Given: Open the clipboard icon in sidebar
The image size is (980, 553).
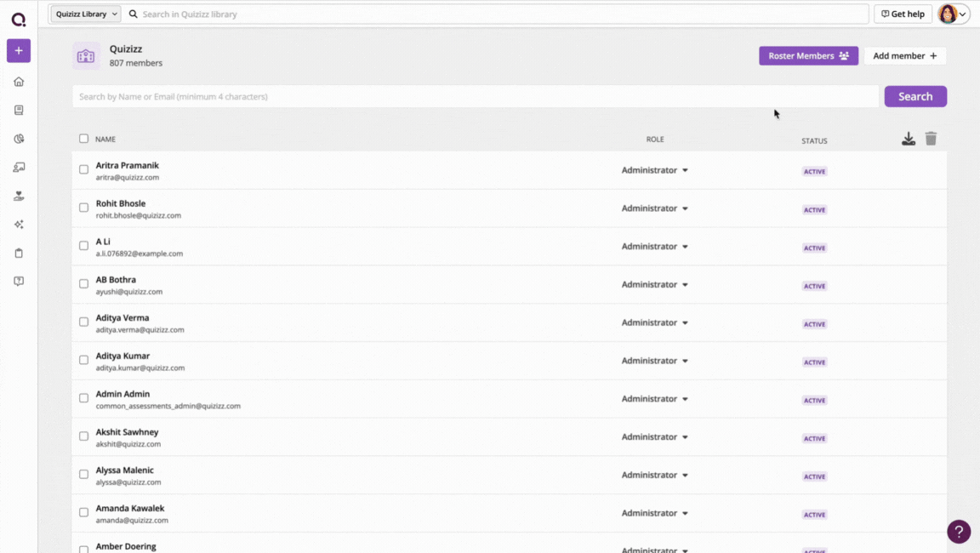Looking at the screenshot, I should [19, 253].
